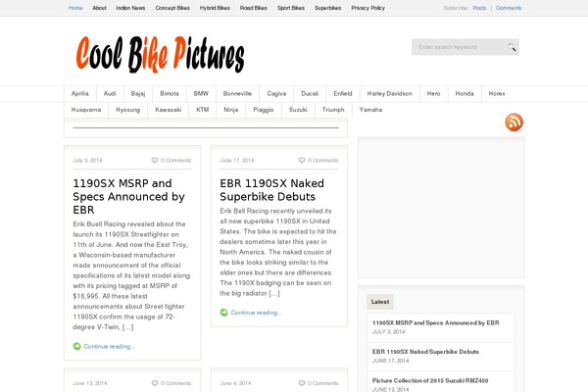Focus the search keyword input field

460,47
